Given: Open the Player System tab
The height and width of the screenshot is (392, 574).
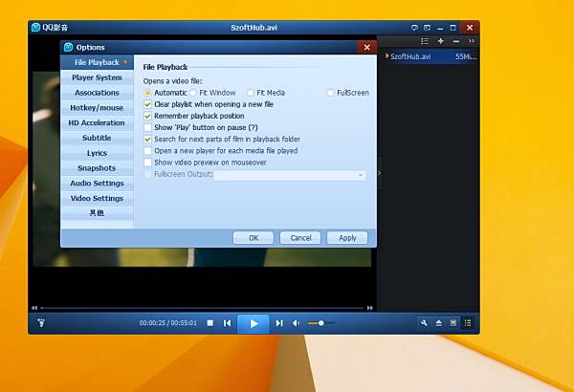Looking at the screenshot, I should 97,77.
